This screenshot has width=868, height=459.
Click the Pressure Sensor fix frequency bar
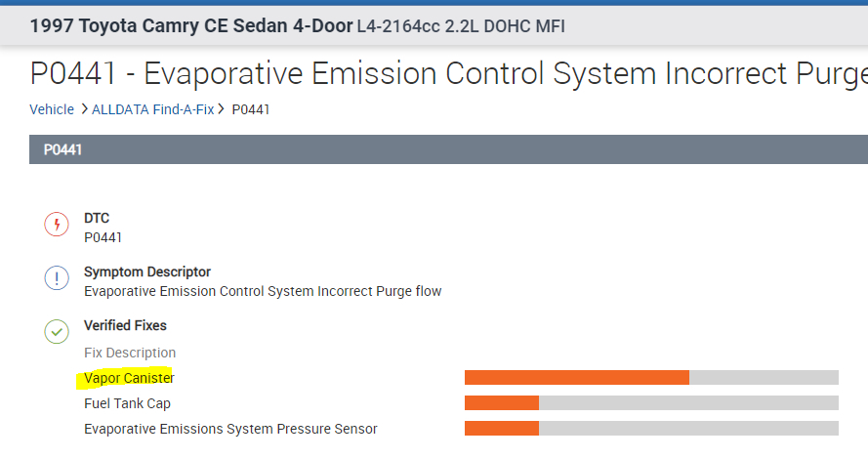point(650,429)
